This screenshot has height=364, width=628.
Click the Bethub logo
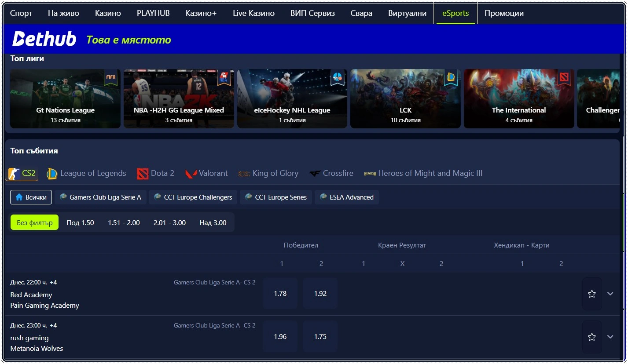pyautogui.click(x=44, y=39)
